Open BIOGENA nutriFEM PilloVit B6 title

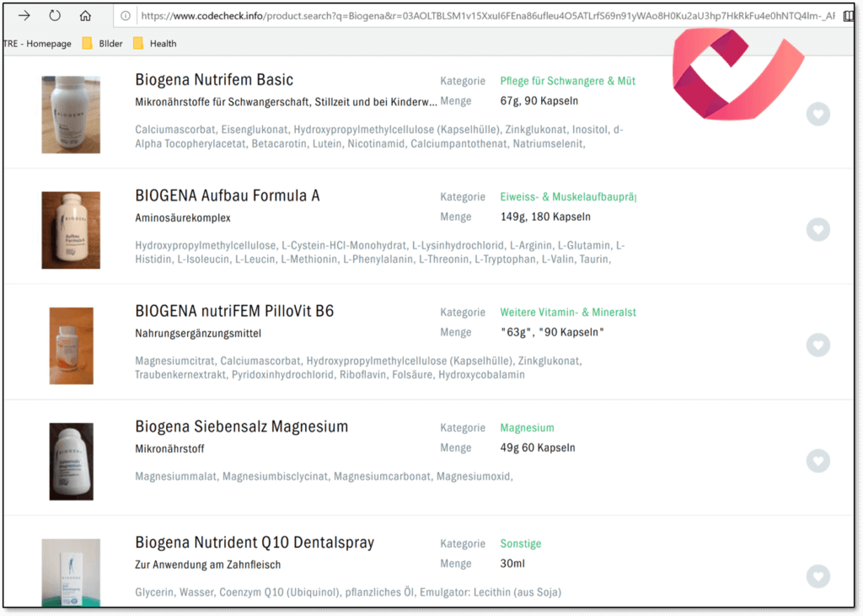coord(234,311)
